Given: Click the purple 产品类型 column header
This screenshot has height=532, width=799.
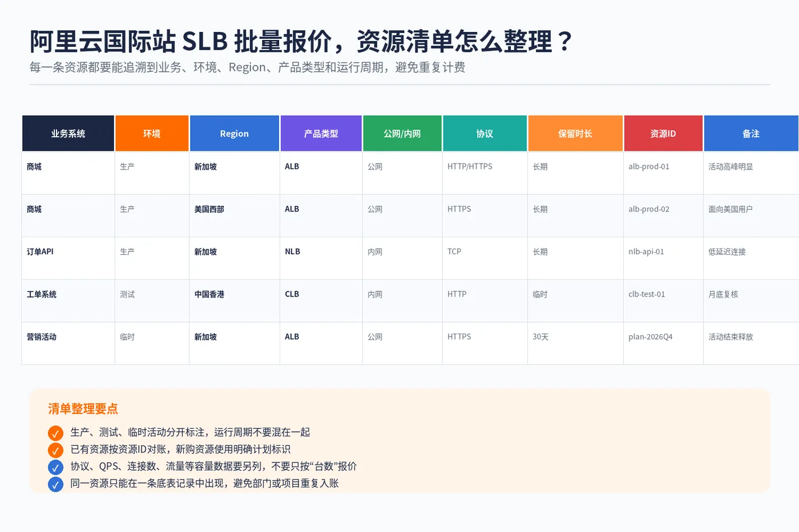Looking at the screenshot, I should tap(321, 133).
